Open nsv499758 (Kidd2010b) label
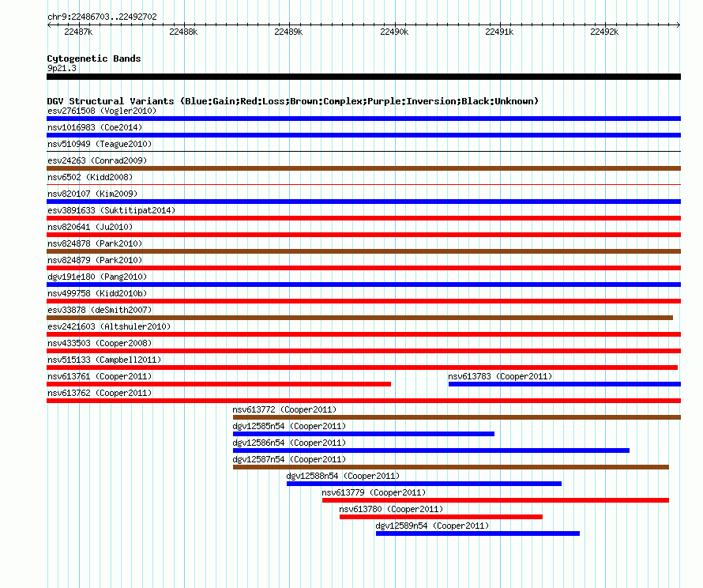This screenshot has height=588, width=703. 97,293
